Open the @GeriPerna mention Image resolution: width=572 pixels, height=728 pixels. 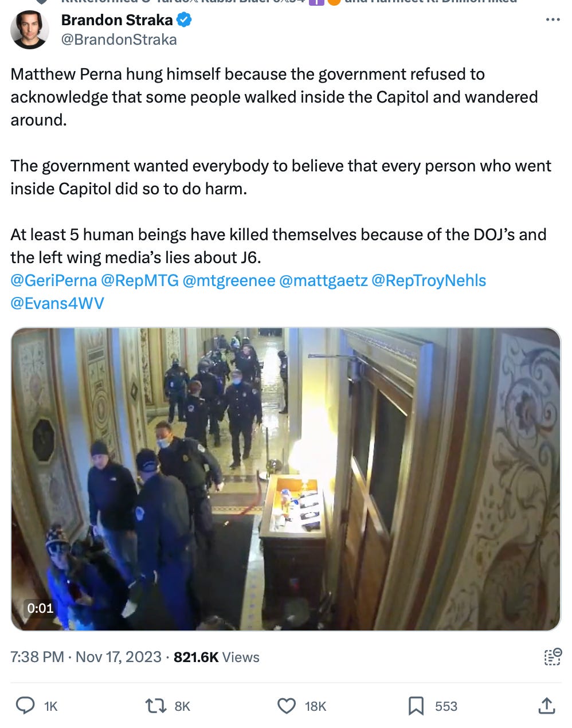tap(54, 280)
